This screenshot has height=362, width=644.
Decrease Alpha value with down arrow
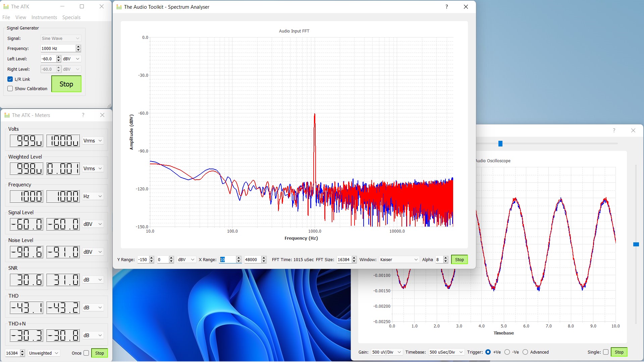coord(445,261)
